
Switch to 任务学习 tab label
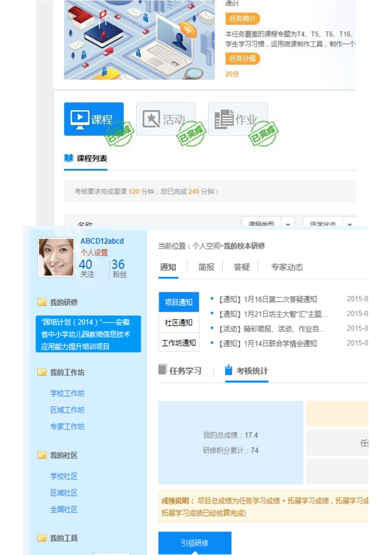(x=185, y=371)
